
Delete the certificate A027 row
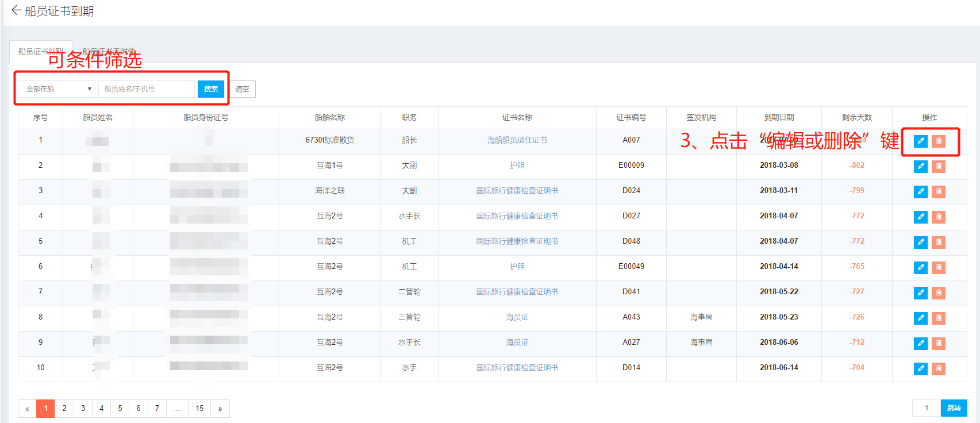(939, 343)
